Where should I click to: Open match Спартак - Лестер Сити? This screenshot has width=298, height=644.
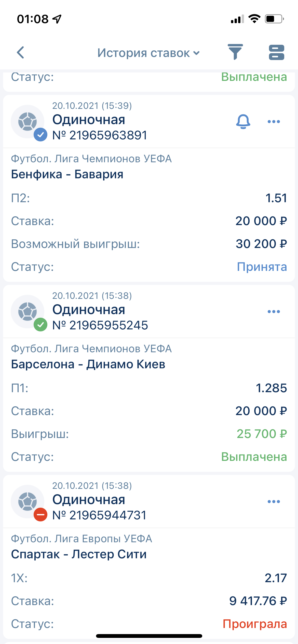click(79, 554)
